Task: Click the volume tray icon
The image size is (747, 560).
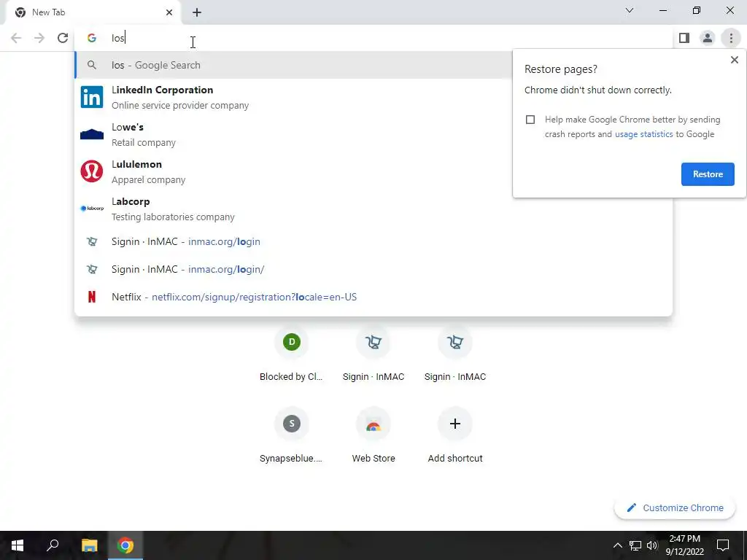Action: (x=652, y=545)
